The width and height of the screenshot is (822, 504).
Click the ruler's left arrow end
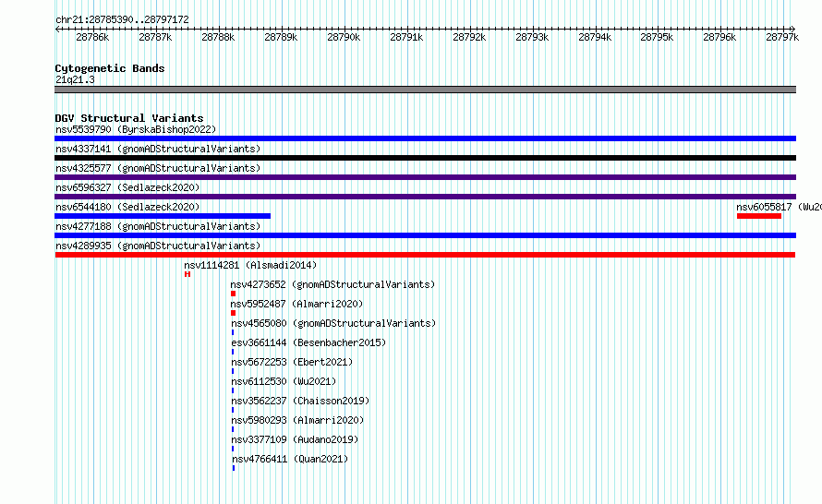tap(57, 29)
